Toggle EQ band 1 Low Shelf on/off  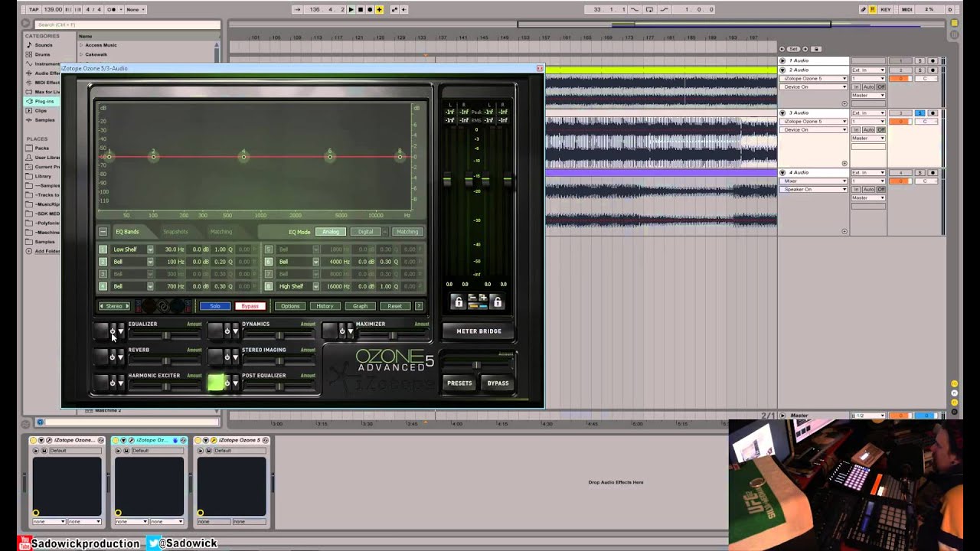tap(103, 249)
